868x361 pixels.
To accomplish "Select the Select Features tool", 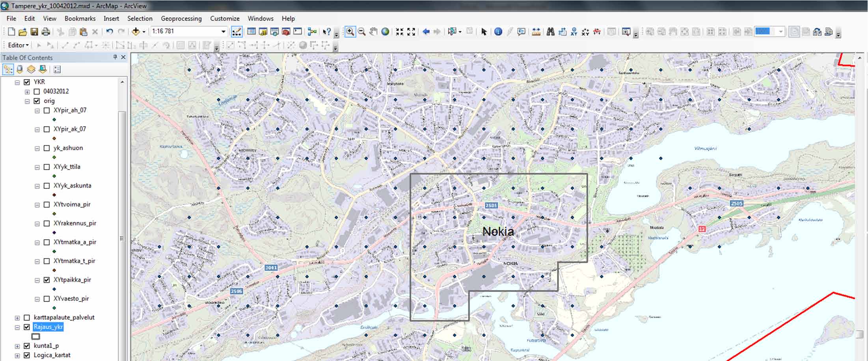I will coord(452,32).
